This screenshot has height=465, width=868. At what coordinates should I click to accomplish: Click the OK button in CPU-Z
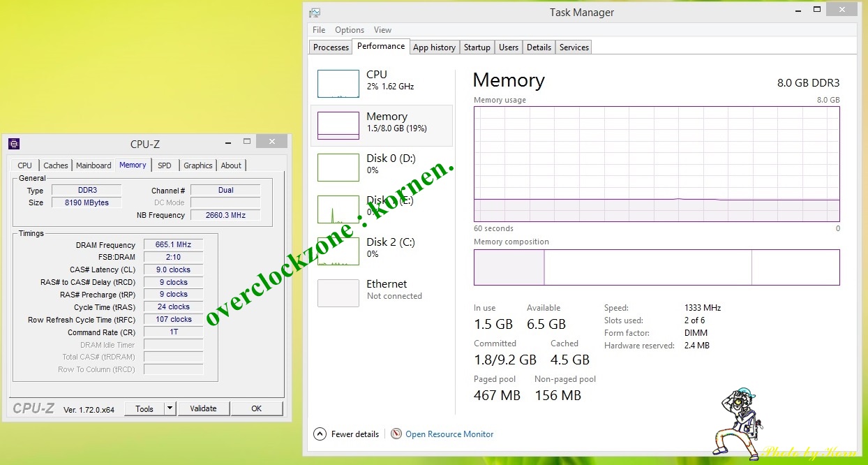pyautogui.click(x=257, y=408)
